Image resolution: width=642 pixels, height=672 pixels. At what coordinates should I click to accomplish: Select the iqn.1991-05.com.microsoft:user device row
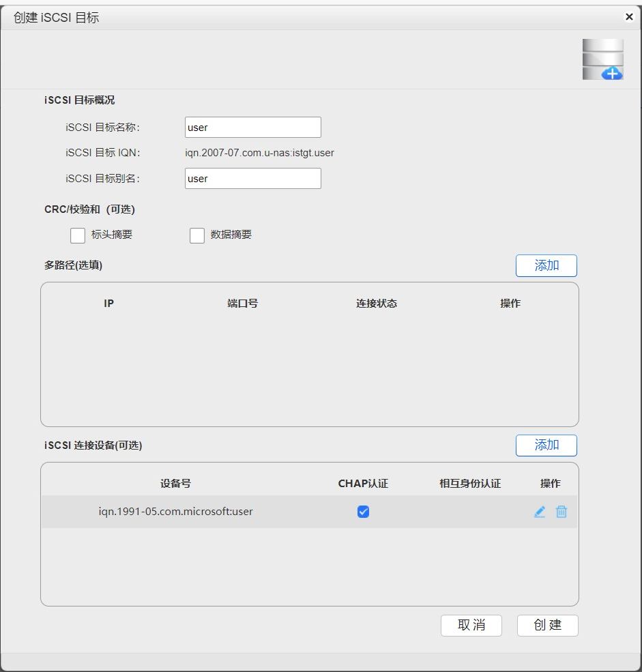[176, 512]
